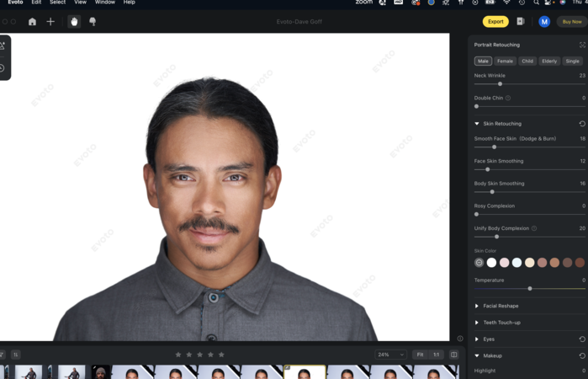Select the Elderly portrait filter

(x=549, y=61)
